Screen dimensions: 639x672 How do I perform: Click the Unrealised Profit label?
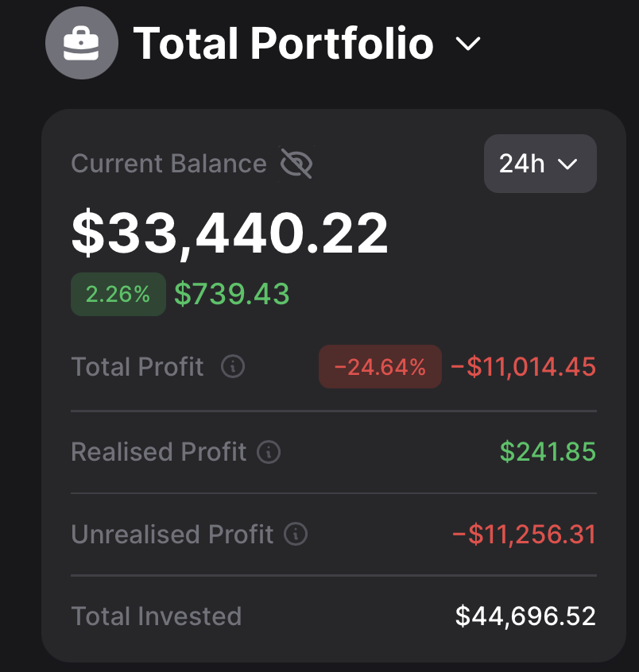pos(172,535)
